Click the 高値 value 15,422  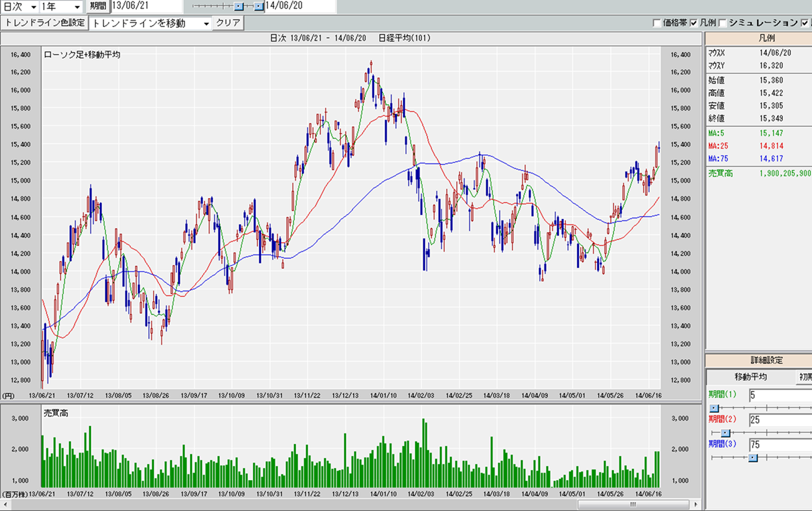click(771, 93)
